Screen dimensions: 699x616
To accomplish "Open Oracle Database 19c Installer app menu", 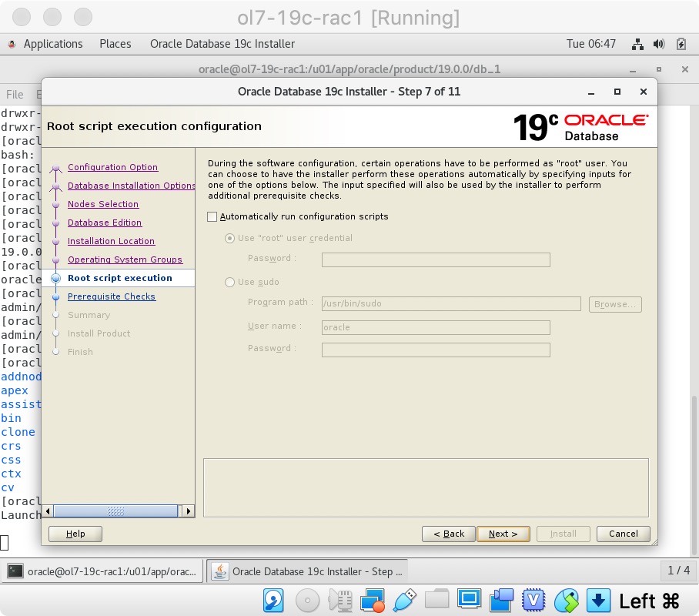I will pos(222,44).
